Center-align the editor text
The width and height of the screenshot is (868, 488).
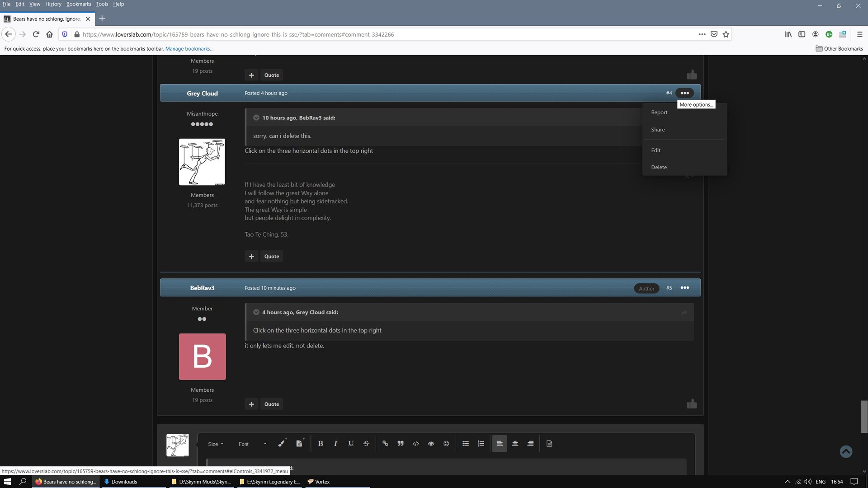515,444
